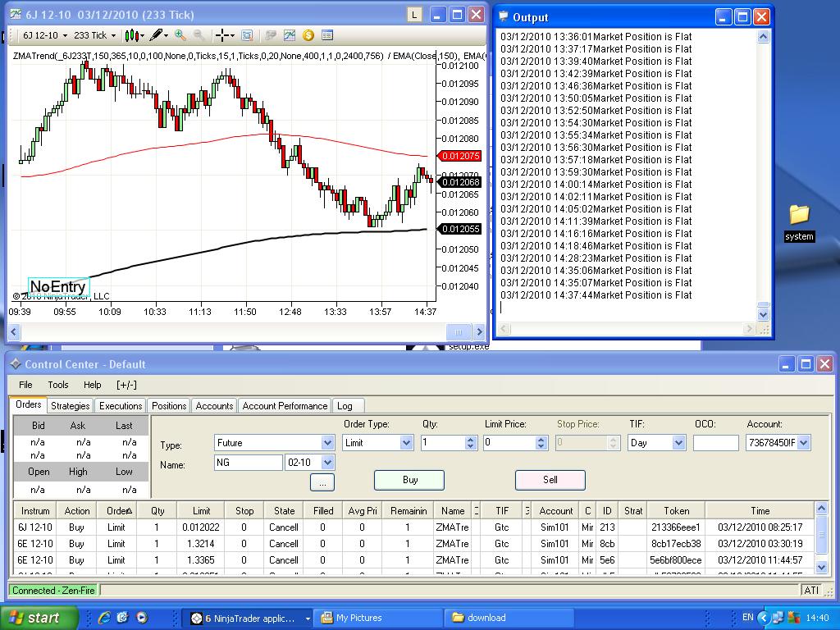Select the drawing tools pen icon
The image size is (840, 630).
(156, 35)
